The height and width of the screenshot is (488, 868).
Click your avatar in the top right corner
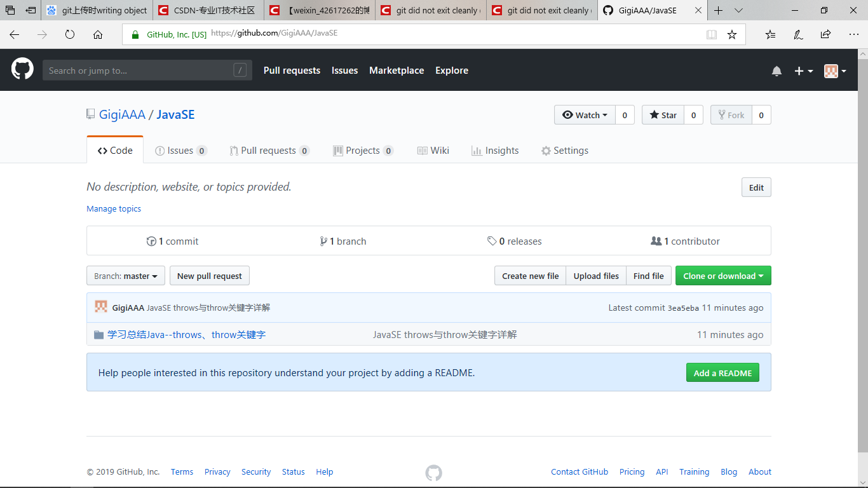832,71
